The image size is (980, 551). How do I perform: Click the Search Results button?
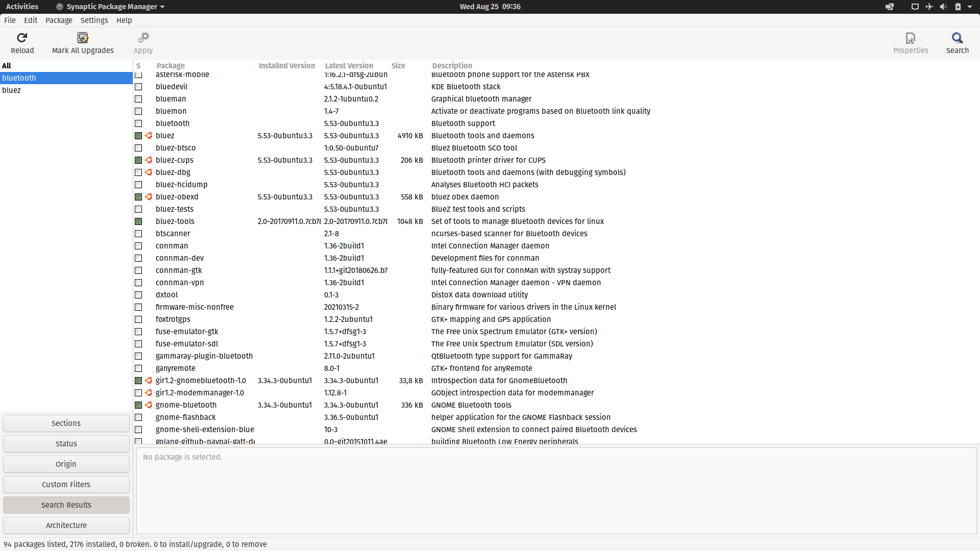click(x=66, y=505)
